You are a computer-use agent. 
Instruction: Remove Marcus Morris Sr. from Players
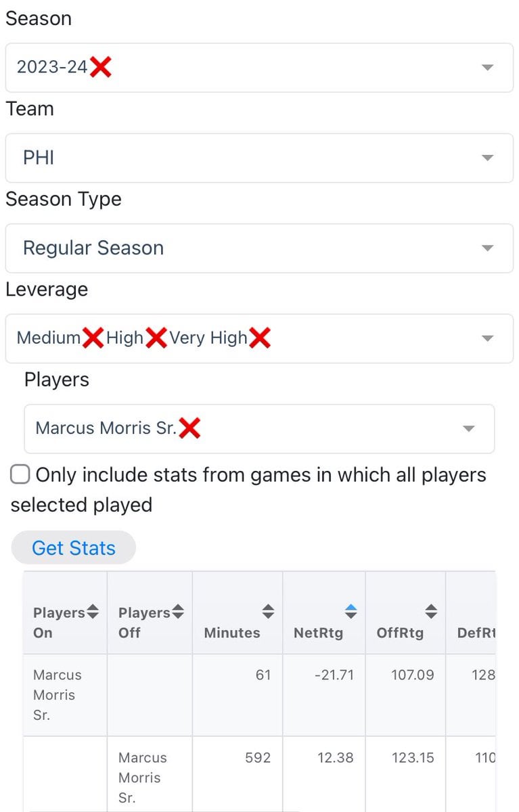(189, 428)
